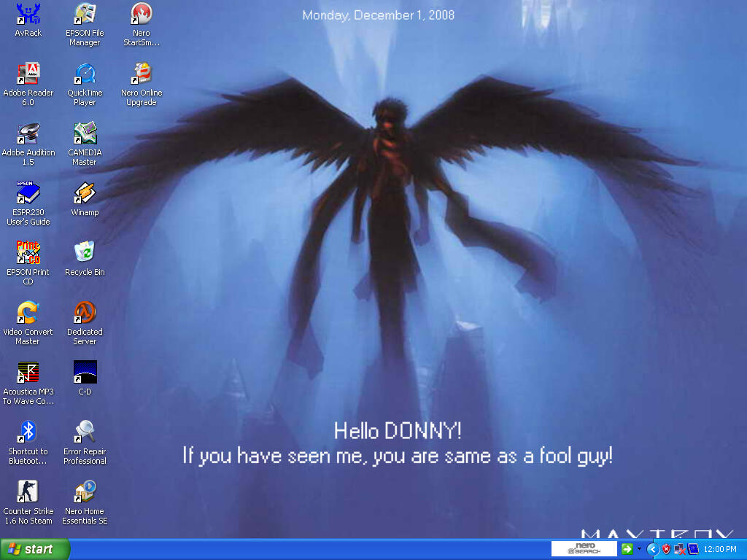
Task: Click the red security shield tray icon
Action: click(667, 550)
